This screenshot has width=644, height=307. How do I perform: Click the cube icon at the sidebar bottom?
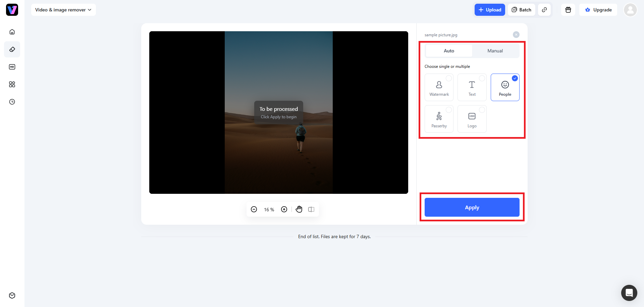(x=12, y=296)
